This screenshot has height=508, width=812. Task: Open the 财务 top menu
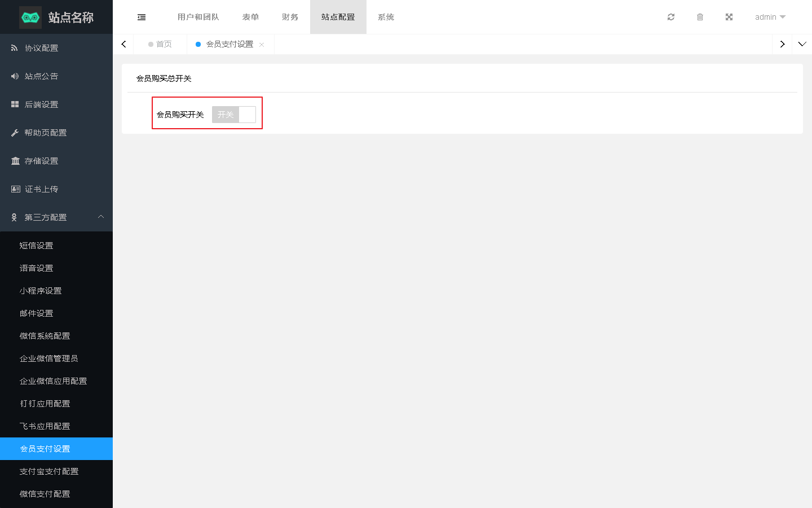tap(290, 17)
